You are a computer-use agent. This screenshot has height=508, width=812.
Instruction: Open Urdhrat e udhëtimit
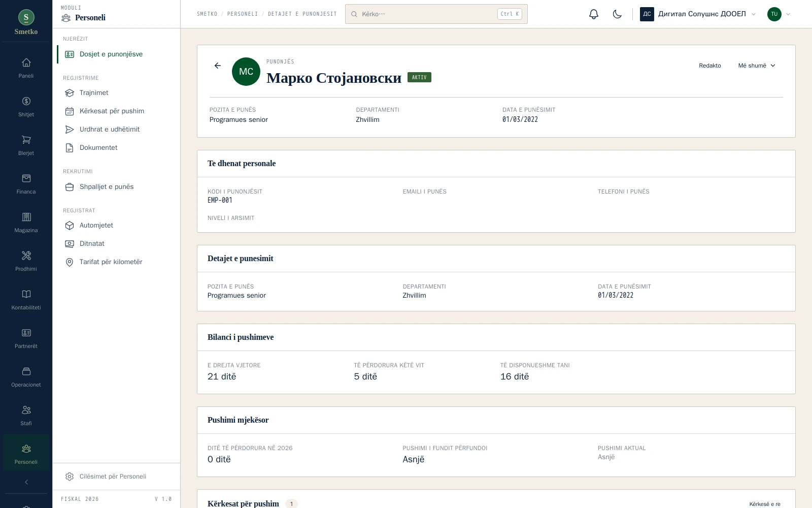[x=117, y=130]
